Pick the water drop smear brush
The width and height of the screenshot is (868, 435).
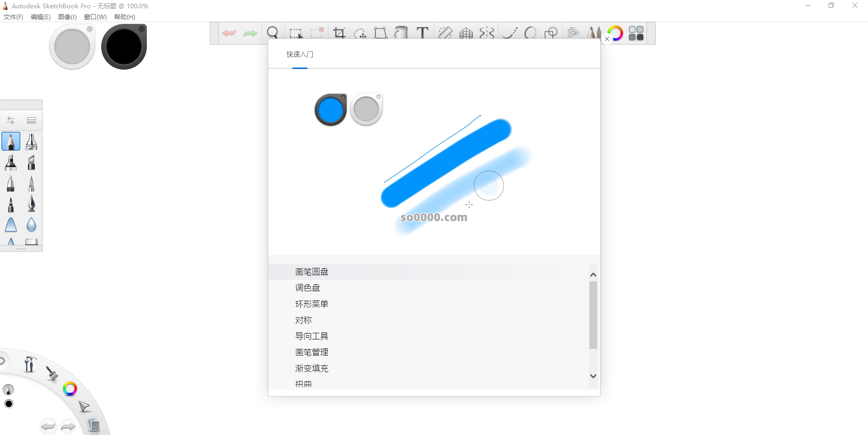31,224
